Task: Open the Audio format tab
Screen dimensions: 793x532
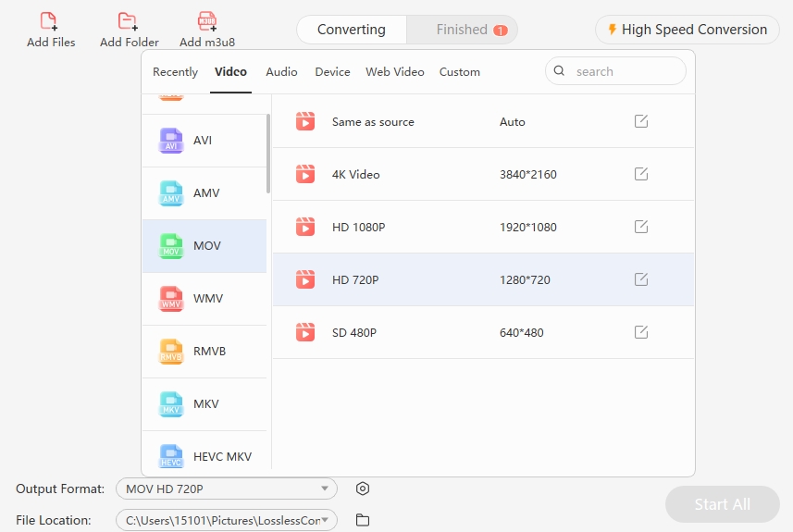Action: click(281, 72)
